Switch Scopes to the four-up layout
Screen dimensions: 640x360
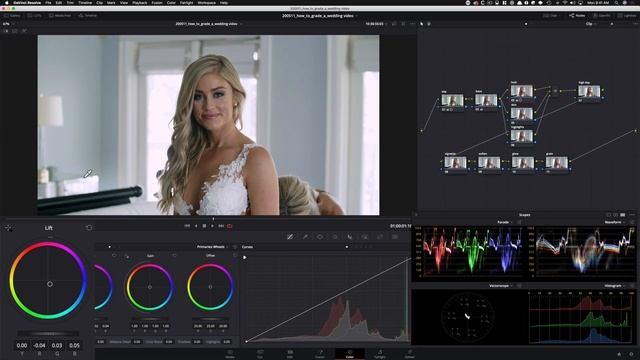point(622,215)
